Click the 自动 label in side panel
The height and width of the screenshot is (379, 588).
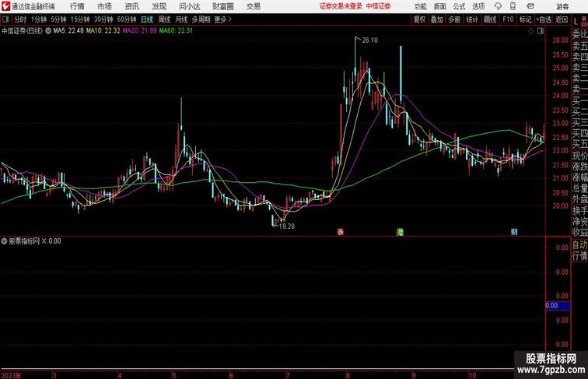[x=579, y=245]
